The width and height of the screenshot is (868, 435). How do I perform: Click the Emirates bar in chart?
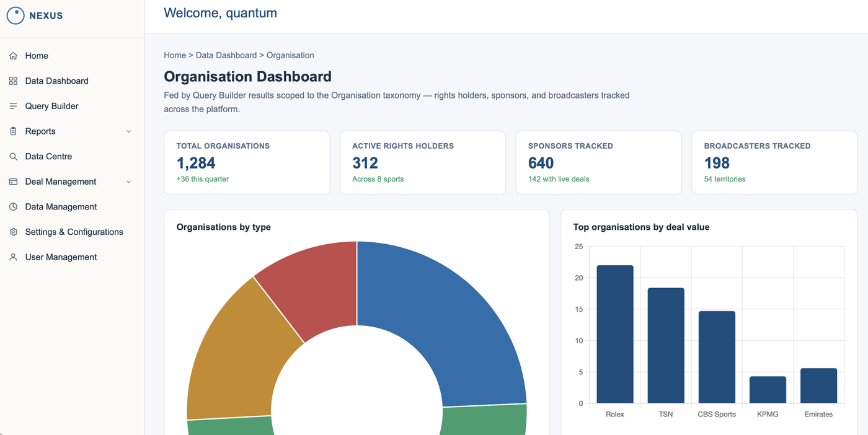(x=818, y=386)
